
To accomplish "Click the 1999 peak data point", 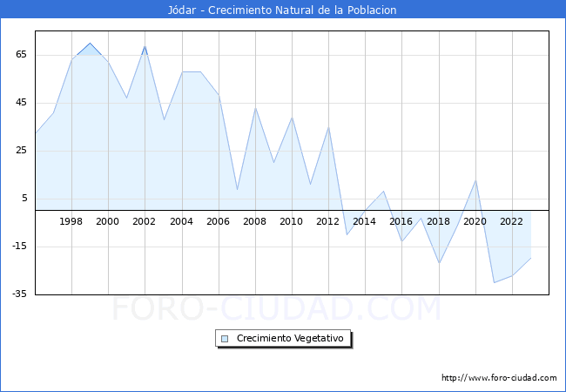I will pos(91,43).
